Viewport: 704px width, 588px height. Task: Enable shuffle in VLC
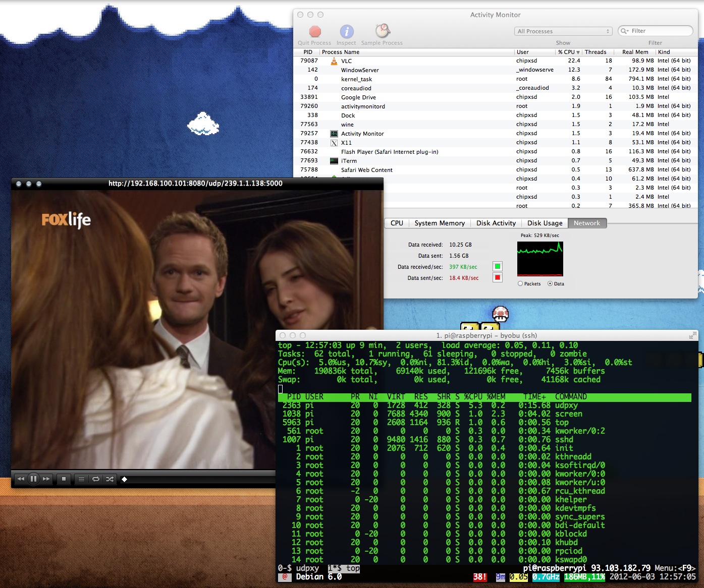tap(109, 479)
